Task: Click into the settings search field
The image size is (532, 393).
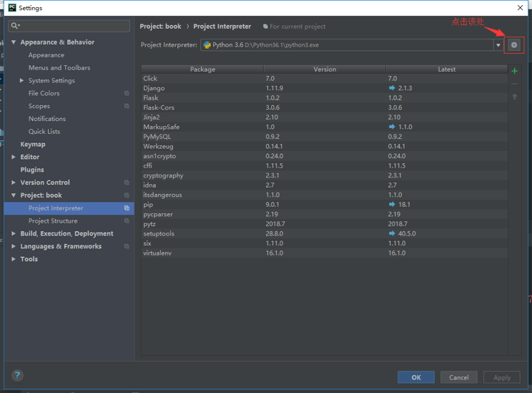Action: [69, 26]
